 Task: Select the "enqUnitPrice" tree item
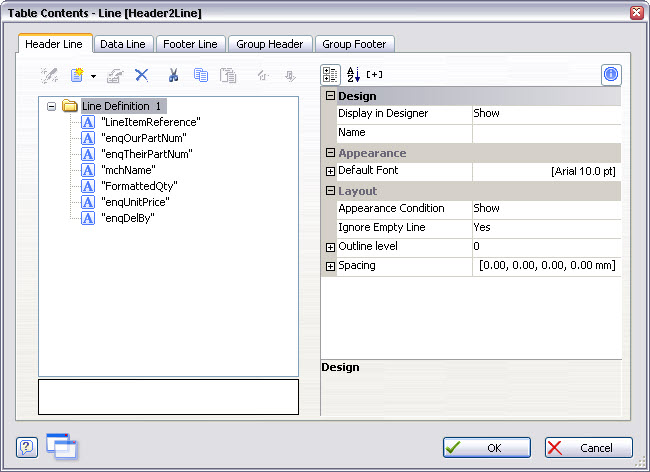(136, 202)
